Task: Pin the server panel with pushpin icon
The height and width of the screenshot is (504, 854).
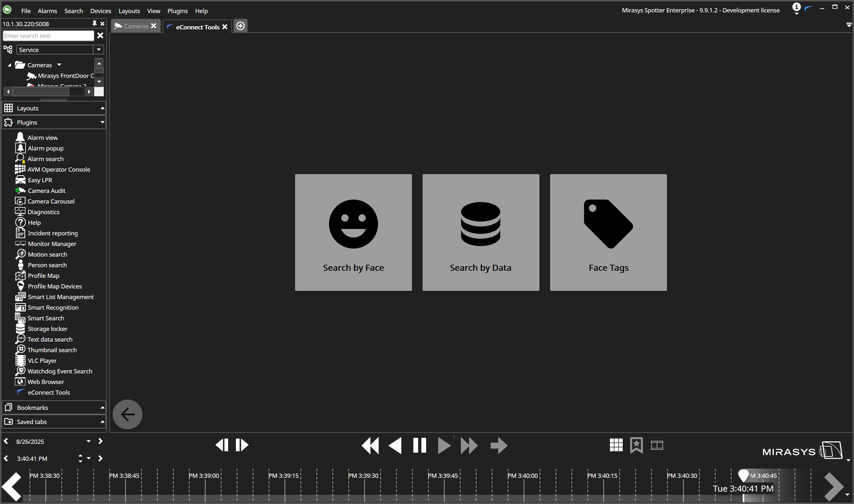Action: click(94, 23)
